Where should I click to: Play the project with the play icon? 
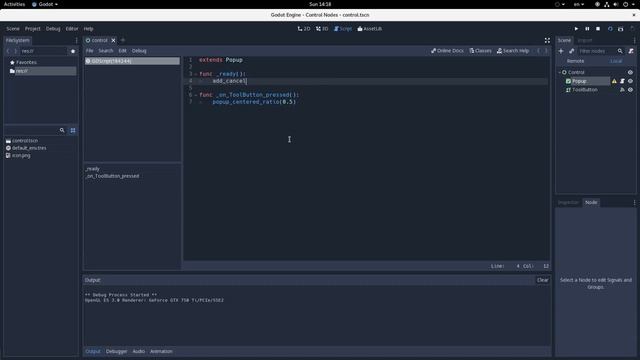(x=576, y=29)
